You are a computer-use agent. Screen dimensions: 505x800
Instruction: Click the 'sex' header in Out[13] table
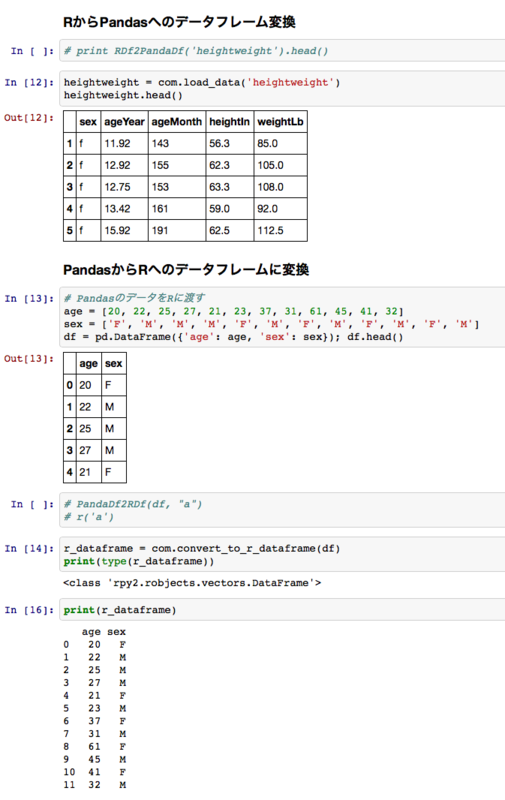(114, 364)
